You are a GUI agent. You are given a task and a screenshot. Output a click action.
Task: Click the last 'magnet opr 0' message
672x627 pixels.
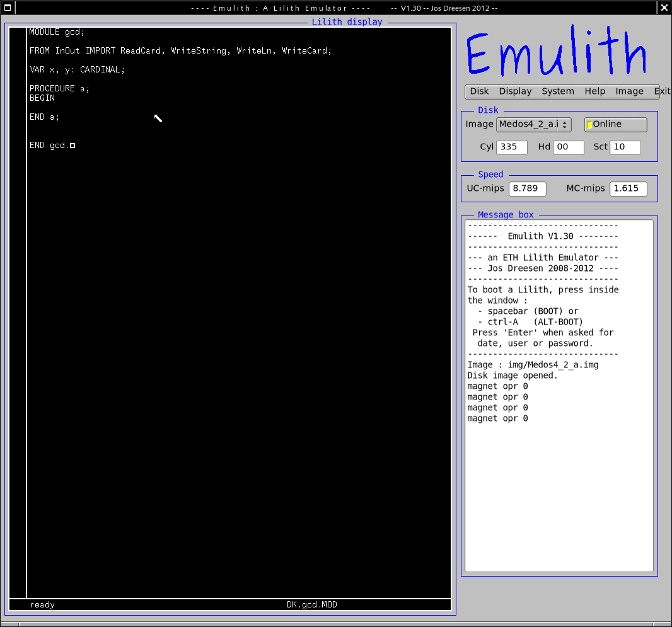pos(497,418)
